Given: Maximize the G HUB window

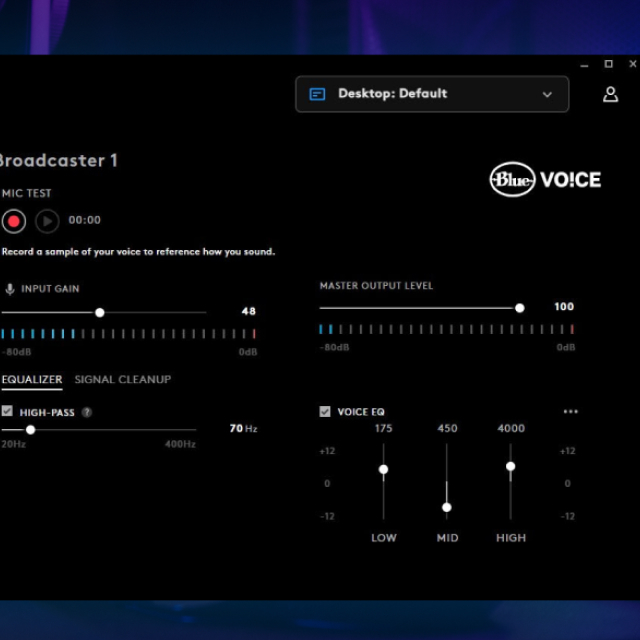Looking at the screenshot, I should tap(609, 64).
